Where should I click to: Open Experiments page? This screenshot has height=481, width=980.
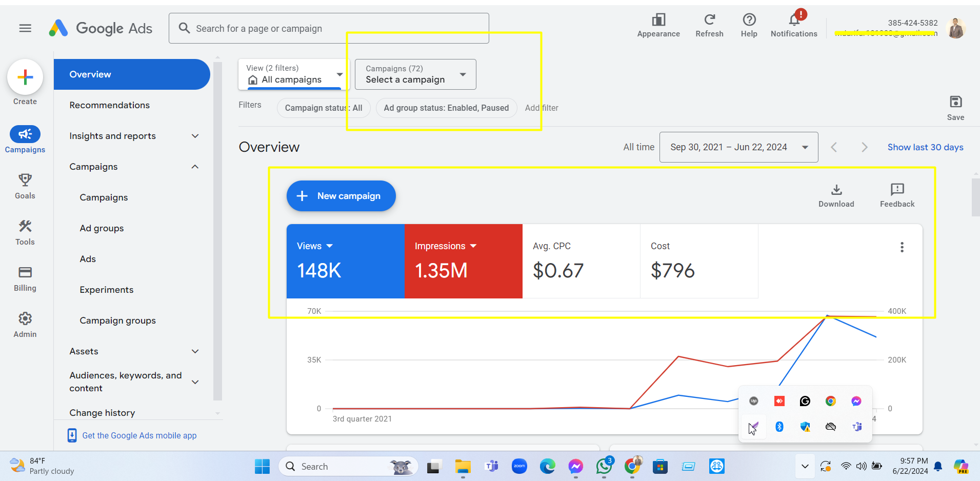point(106,290)
